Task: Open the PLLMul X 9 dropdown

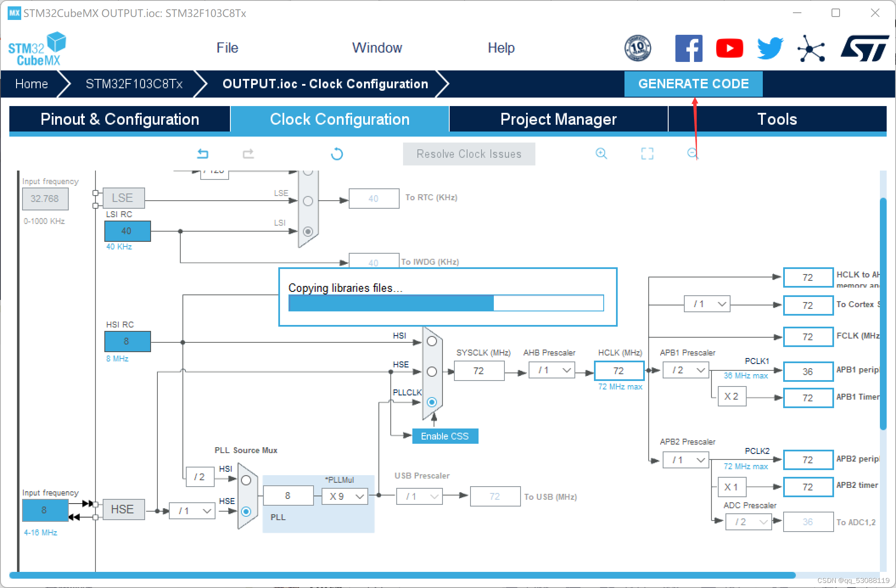Action: pyautogui.click(x=344, y=496)
